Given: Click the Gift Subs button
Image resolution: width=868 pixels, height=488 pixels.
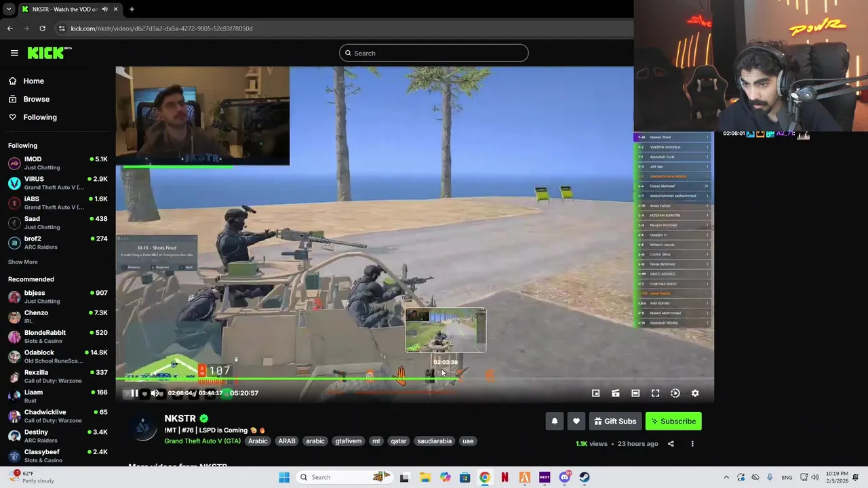Looking at the screenshot, I should (615, 422).
